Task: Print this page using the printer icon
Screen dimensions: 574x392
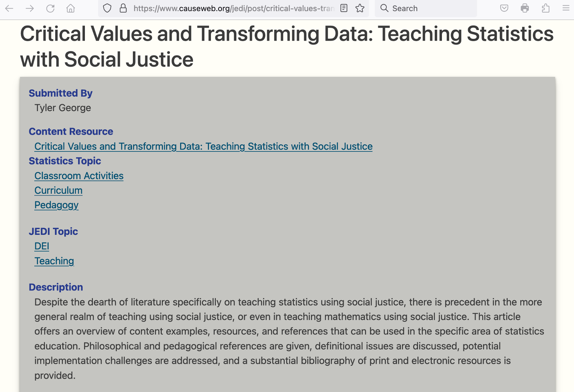Action: 525,8
